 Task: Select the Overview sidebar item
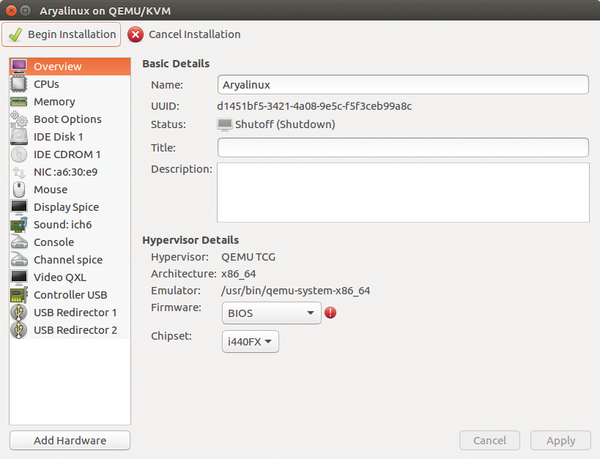tap(70, 67)
